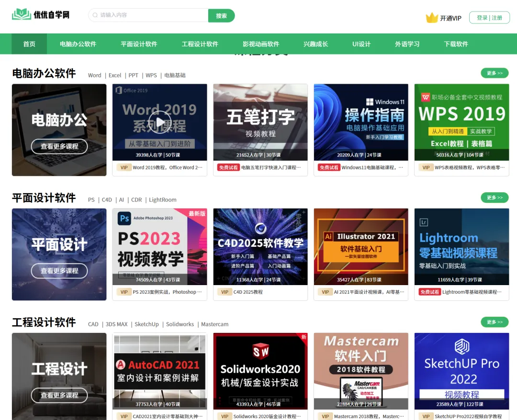Click the search magnifier icon

click(x=95, y=15)
